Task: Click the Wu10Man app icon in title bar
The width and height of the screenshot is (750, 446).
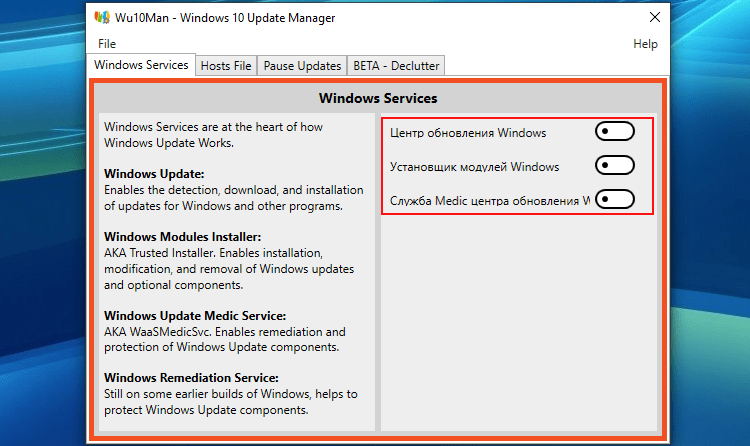Action: pyautogui.click(x=102, y=17)
